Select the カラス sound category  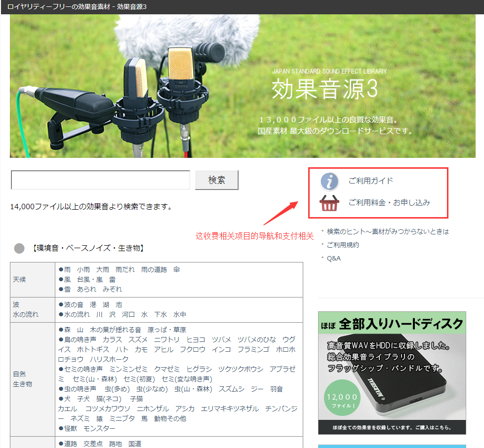click(113, 340)
